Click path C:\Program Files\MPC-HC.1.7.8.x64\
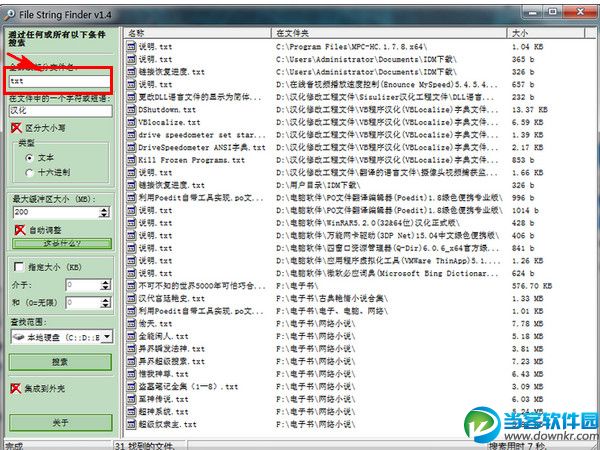 click(351, 47)
